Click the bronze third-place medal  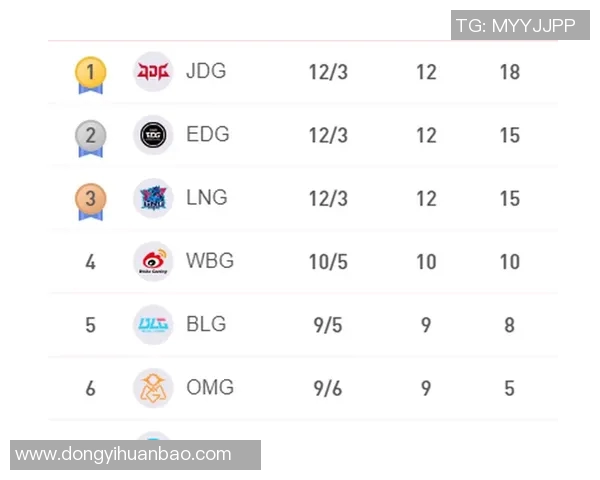pyautogui.click(x=90, y=199)
